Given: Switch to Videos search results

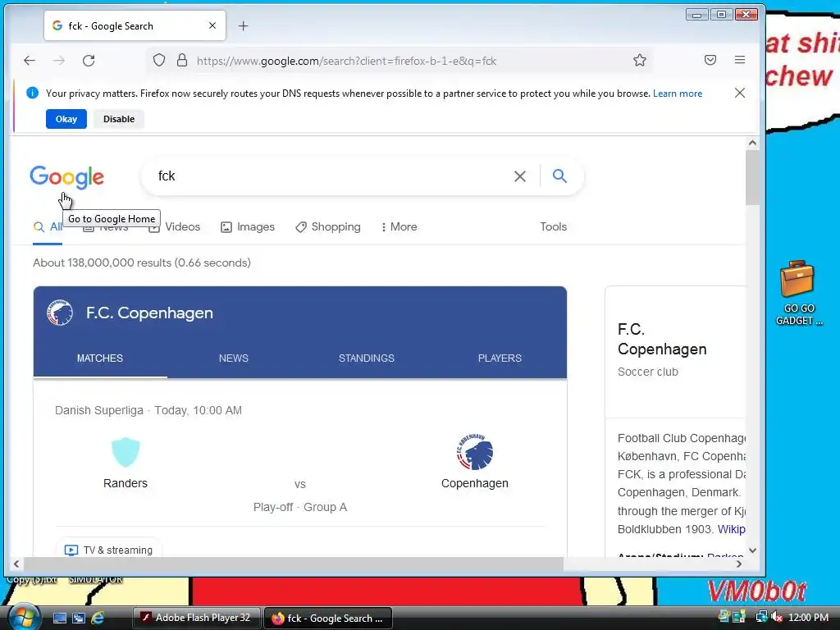Looking at the screenshot, I should [175, 226].
